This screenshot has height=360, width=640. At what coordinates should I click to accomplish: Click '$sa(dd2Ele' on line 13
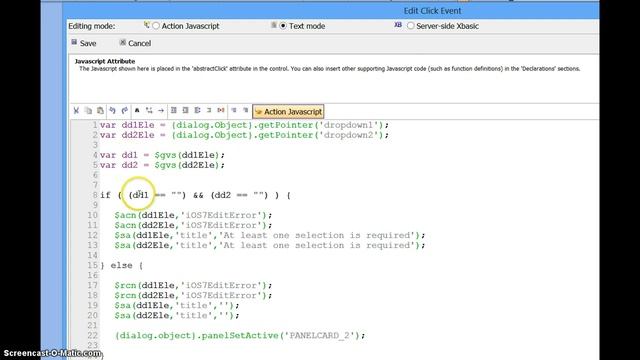141,245
